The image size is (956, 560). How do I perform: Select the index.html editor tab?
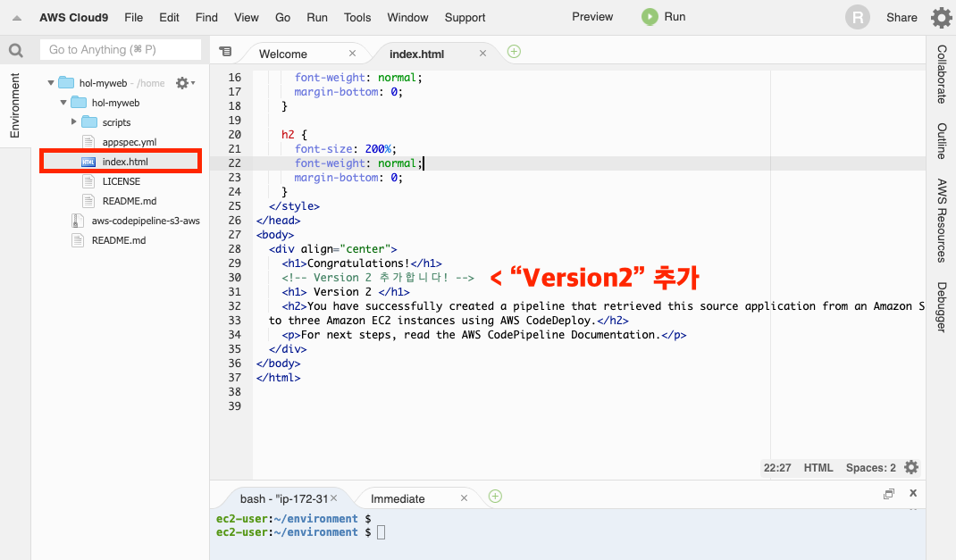[417, 54]
